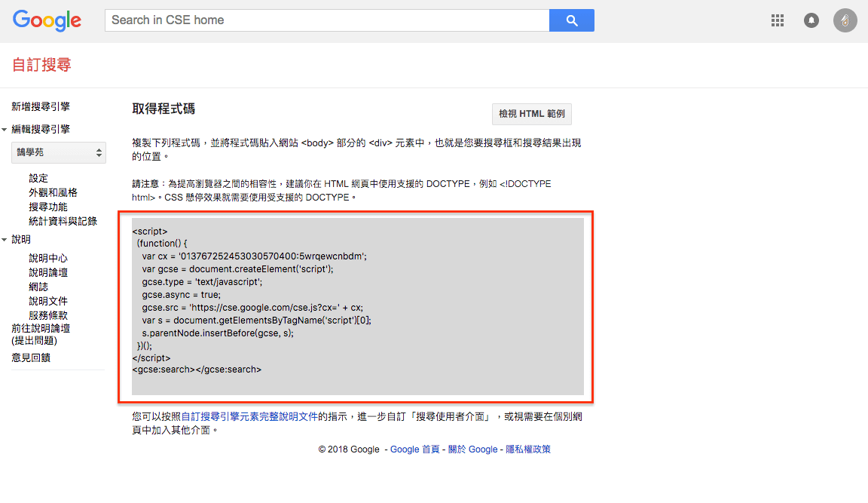
Task: Focus the Search in CSE home field
Action: pos(327,20)
